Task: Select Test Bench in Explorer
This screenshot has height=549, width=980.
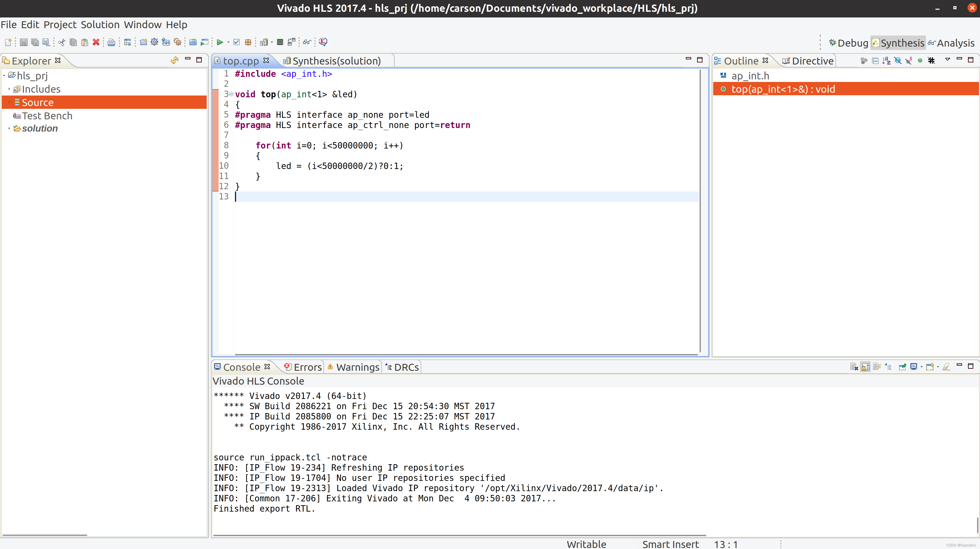Action: coord(47,116)
